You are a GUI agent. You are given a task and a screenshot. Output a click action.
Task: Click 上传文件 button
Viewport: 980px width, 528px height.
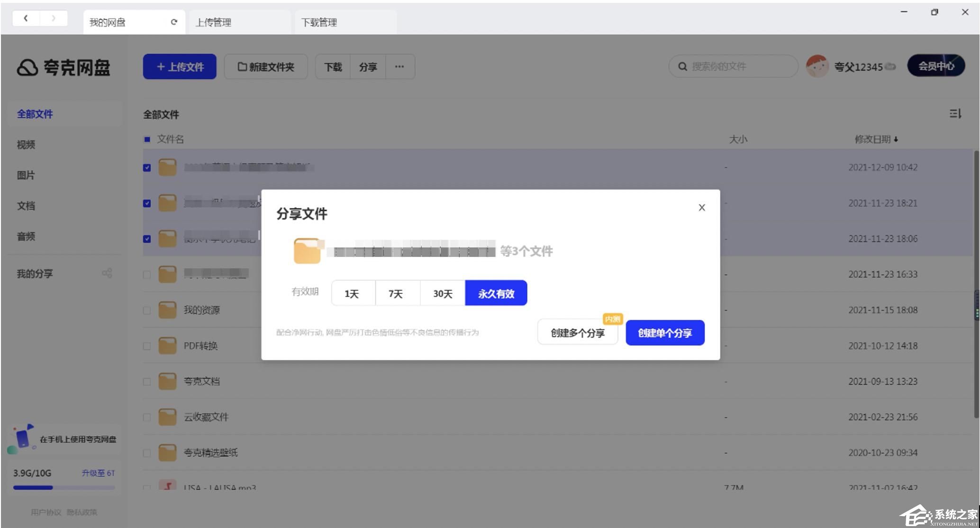[x=180, y=67]
